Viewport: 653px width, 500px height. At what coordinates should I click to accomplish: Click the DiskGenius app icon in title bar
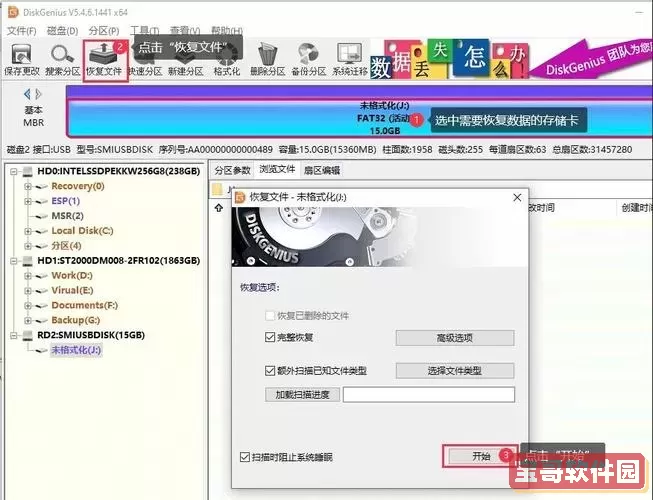point(13,12)
